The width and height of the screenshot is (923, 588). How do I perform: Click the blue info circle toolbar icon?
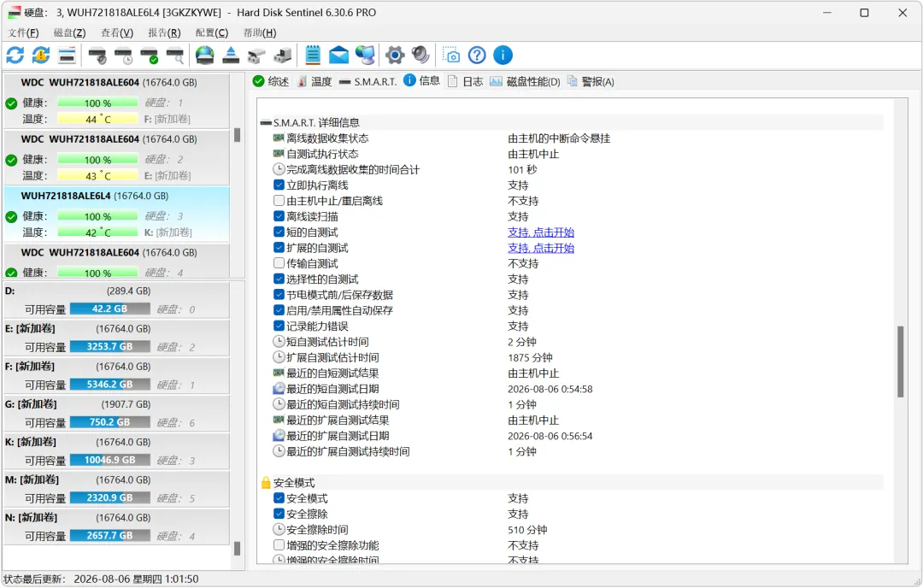point(503,56)
